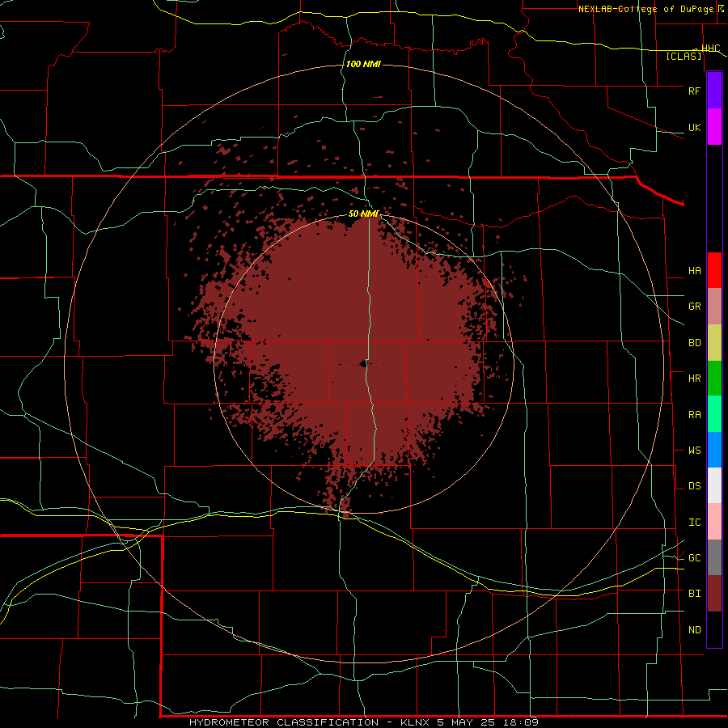This screenshot has height=728, width=728.
Task: Click the ND legend label
Action: point(694,630)
